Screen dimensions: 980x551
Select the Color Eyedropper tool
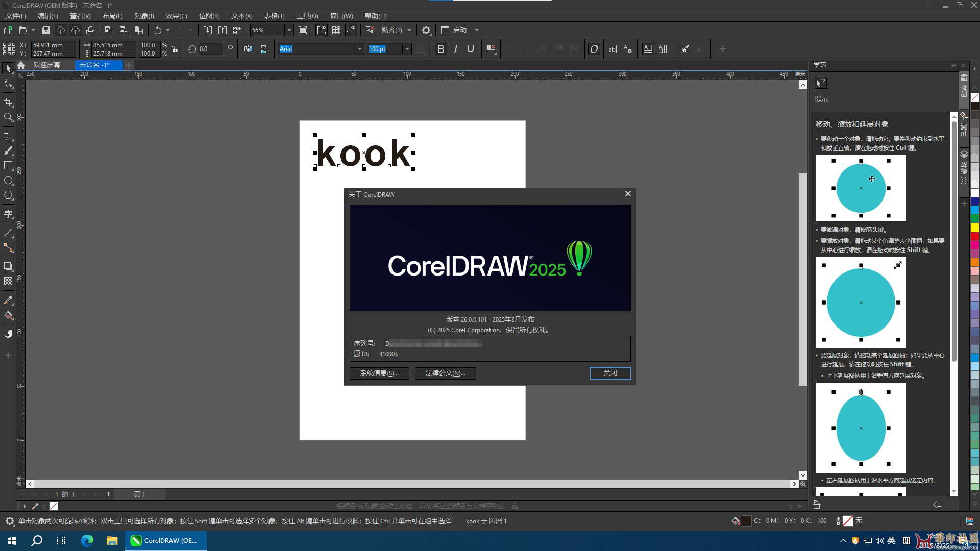pos(8,300)
